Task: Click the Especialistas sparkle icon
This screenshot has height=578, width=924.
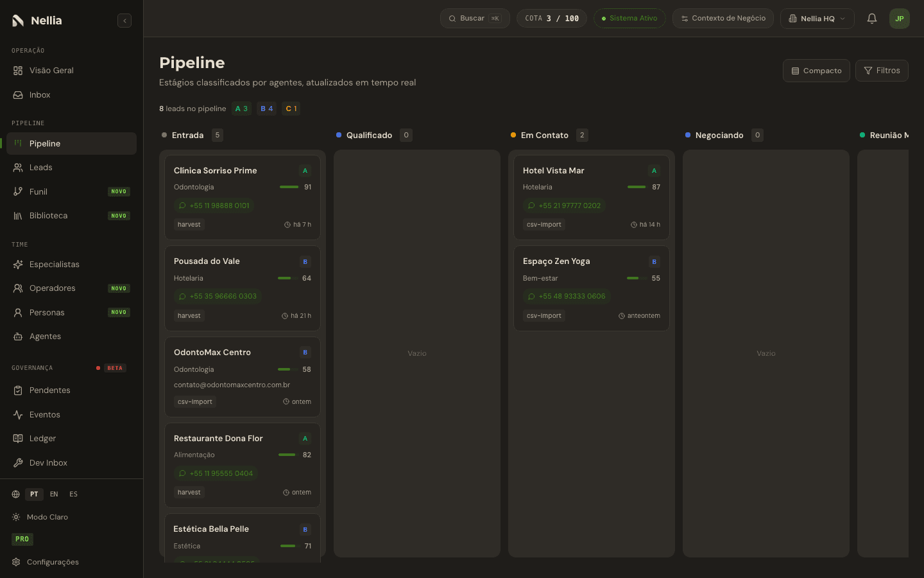Action: (18, 265)
